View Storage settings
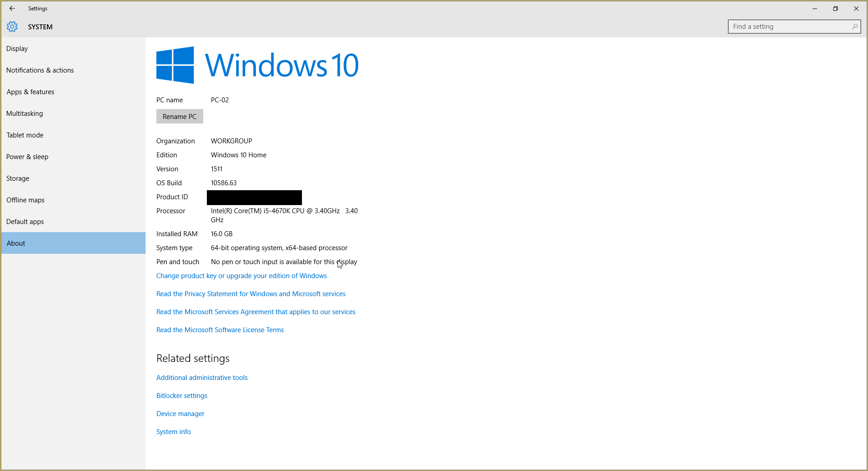 coord(18,178)
